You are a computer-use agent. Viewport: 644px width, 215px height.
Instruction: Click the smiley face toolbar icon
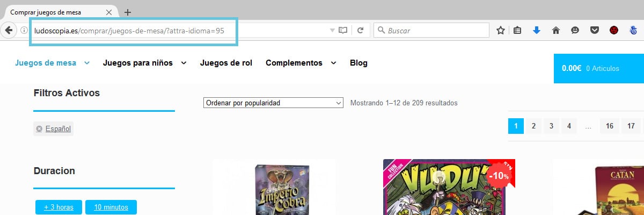(575, 31)
